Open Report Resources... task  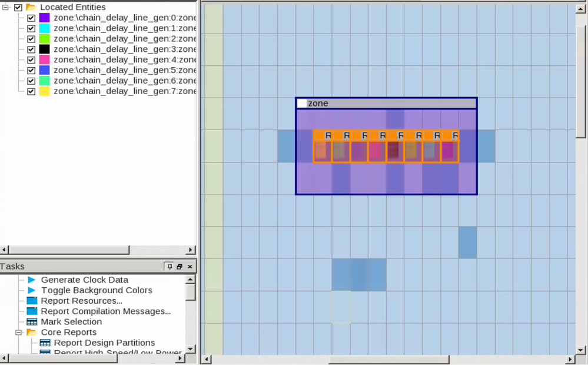tap(81, 301)
